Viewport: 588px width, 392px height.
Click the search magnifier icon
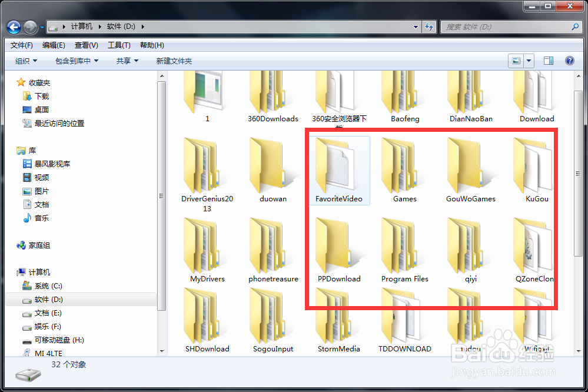575,26
